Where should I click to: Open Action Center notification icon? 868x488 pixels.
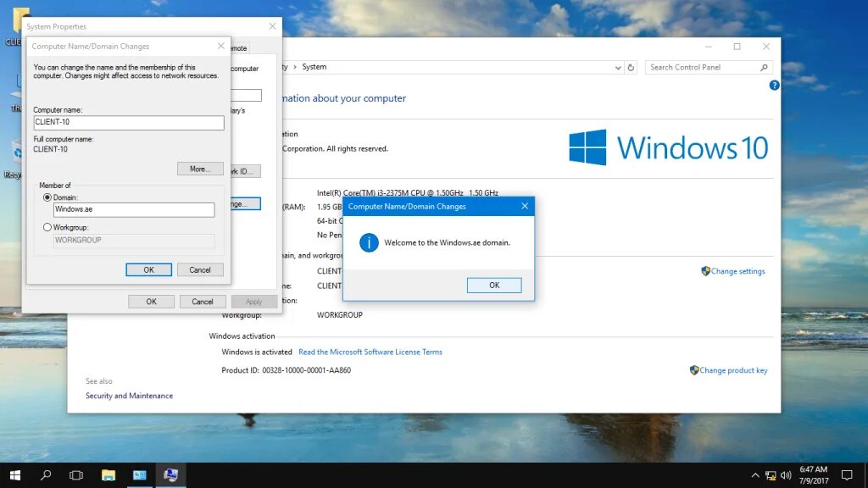tap(847, 475)
